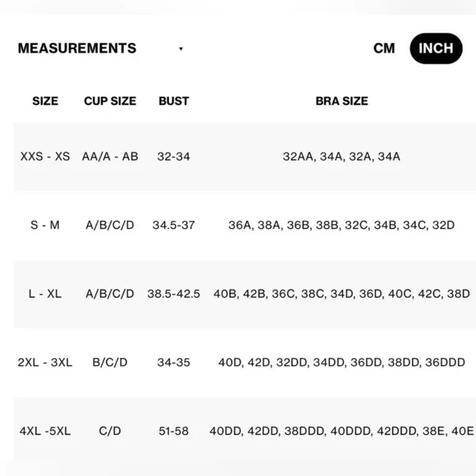Select the 4XL -5XL size row

coord(245,431)
